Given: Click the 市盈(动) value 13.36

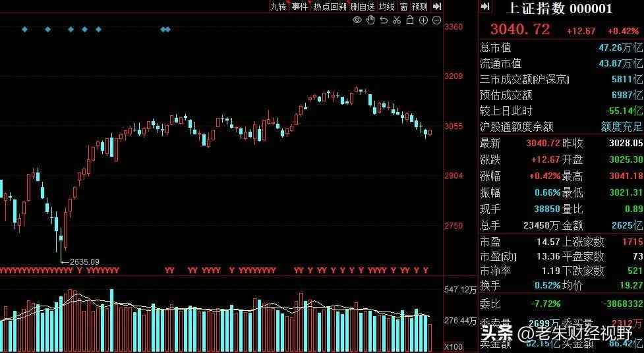Looking at the screenshot, I should (x=548, y=257).
